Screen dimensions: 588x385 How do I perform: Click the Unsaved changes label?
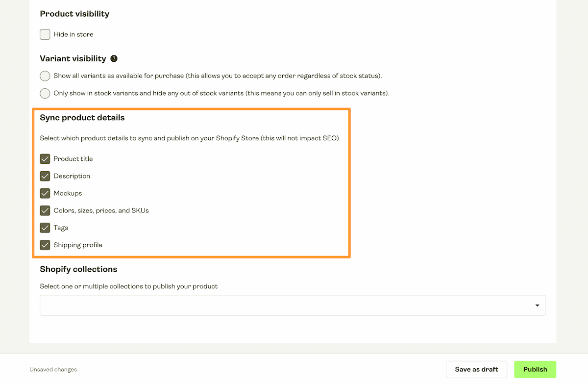(x=53, y=370)
